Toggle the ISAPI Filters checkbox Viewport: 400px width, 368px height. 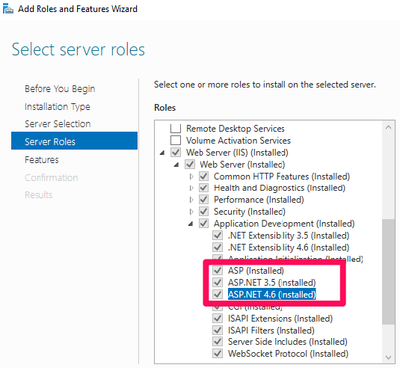(218, 330)
